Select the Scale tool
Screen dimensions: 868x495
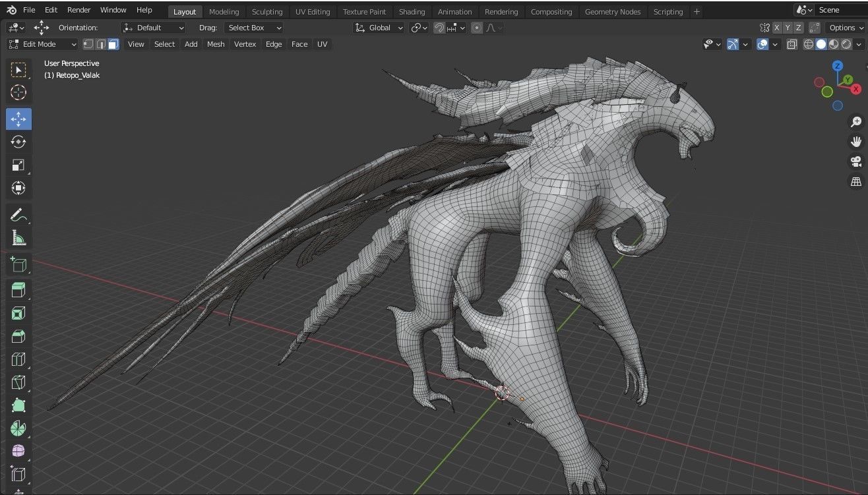18,165
